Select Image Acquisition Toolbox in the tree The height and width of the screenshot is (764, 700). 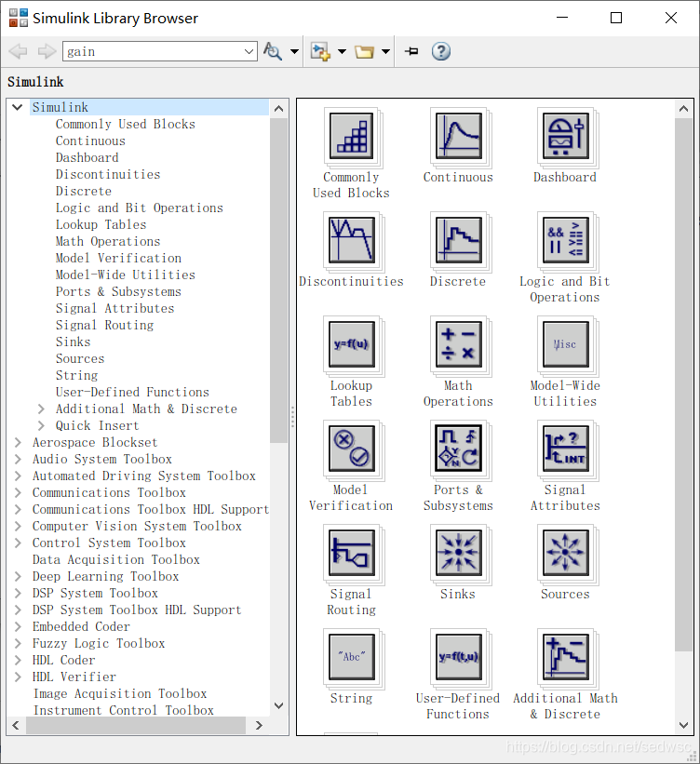point(120,693)
